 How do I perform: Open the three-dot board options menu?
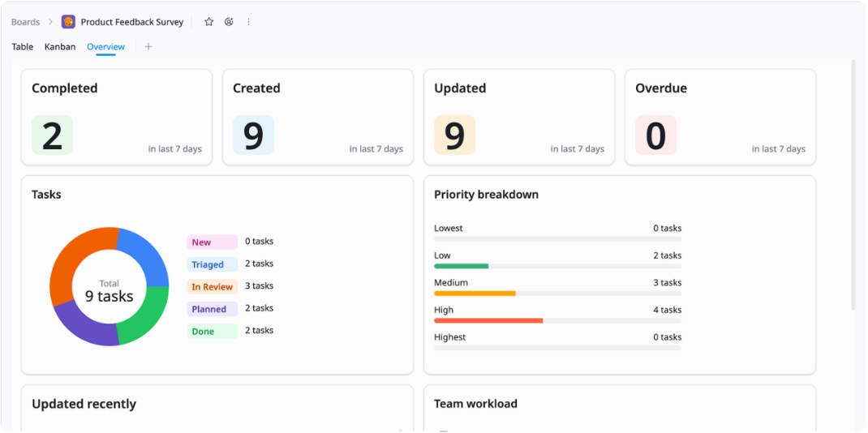248,22
